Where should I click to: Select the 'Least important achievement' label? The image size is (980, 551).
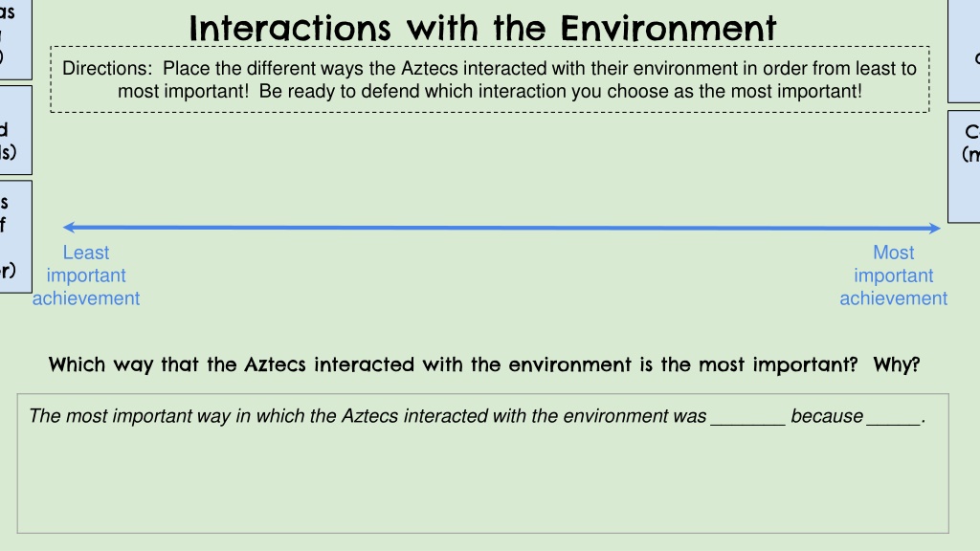86,275
